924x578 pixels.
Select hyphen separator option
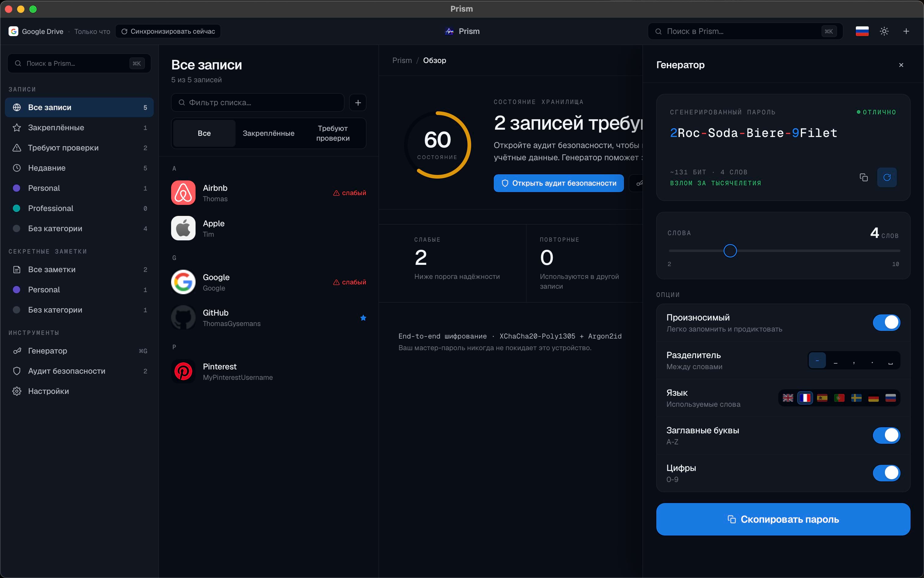pyautogui.click(x=817, y=361)
